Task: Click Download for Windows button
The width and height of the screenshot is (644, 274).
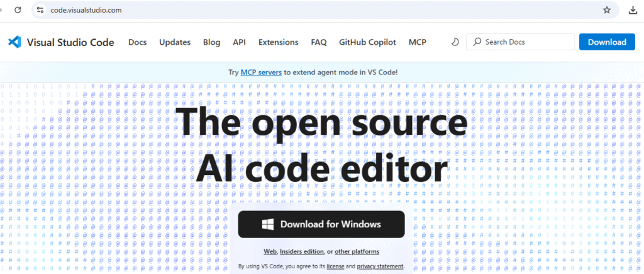Action: [321, 224]
